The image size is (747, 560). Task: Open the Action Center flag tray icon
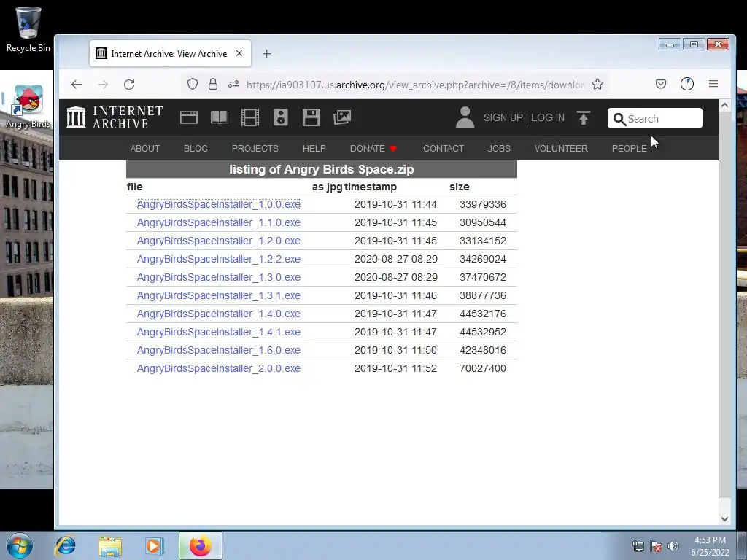click(x=656, y=546)
